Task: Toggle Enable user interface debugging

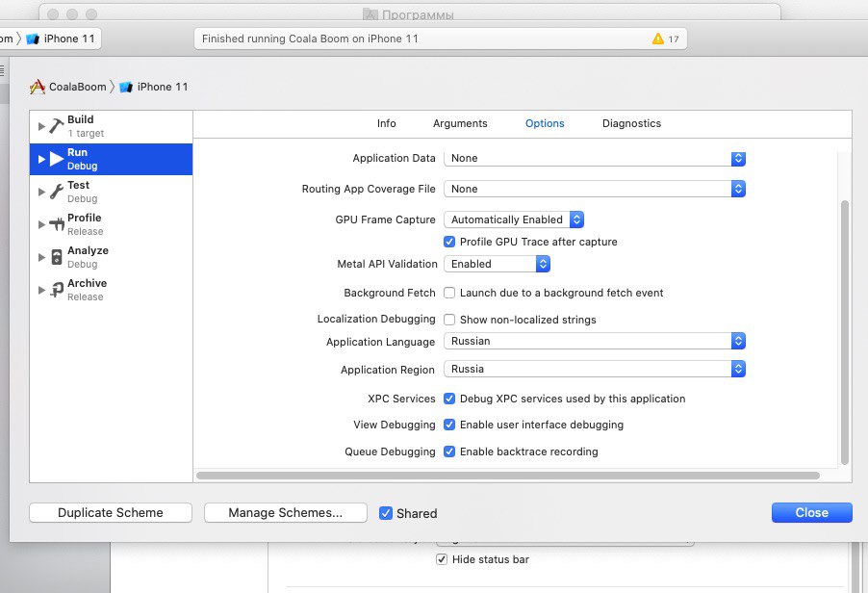Action: [x=449, y=425]
